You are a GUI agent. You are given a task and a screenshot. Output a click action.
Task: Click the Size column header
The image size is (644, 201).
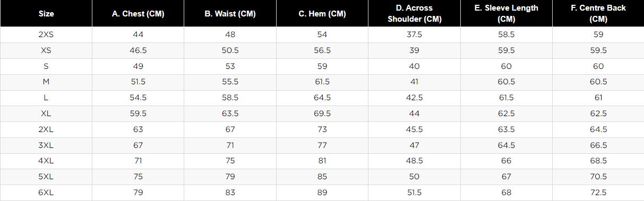pyautogui.click(x=46, y=14)
